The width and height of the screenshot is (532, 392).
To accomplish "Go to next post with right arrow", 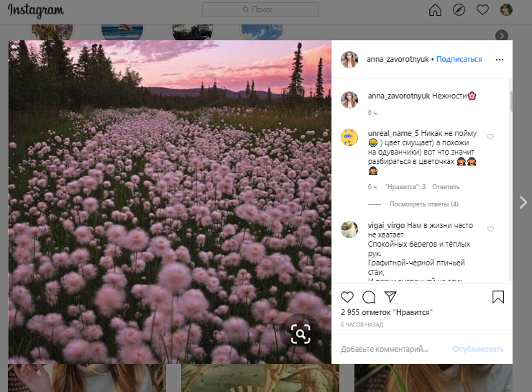I will pyautogui.click(x=523, y=202).
